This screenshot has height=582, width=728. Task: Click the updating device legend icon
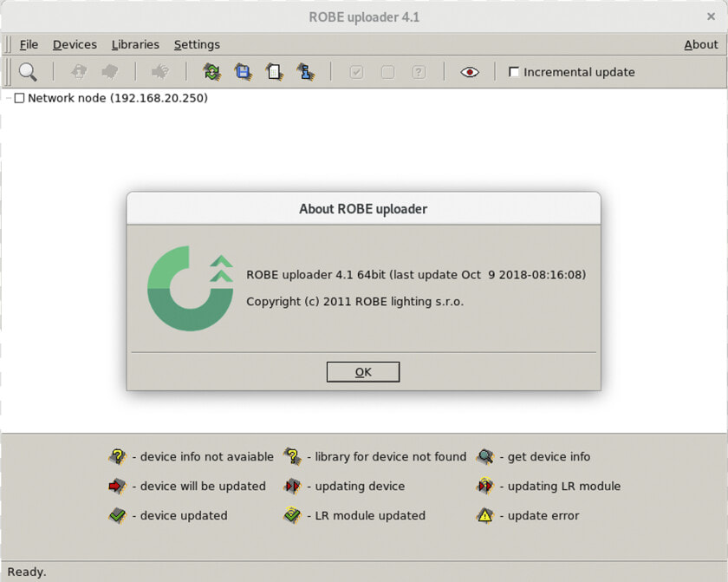pos(293,487)
